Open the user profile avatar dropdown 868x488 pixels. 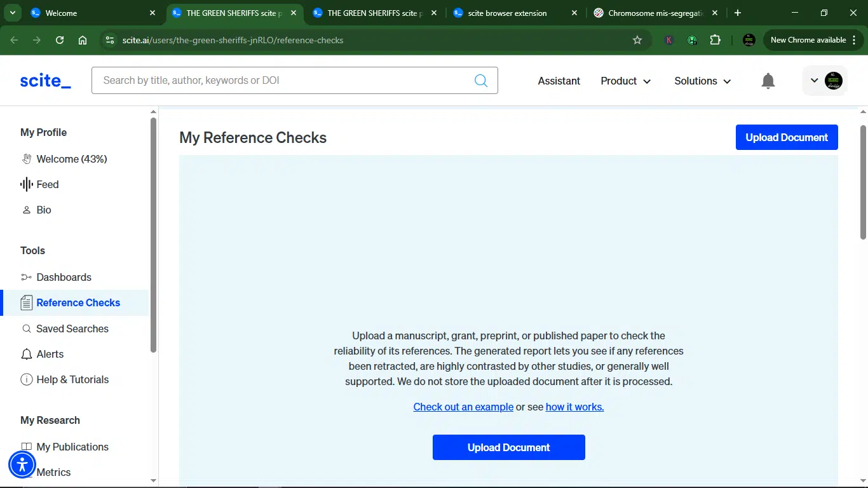pos(825,81)
